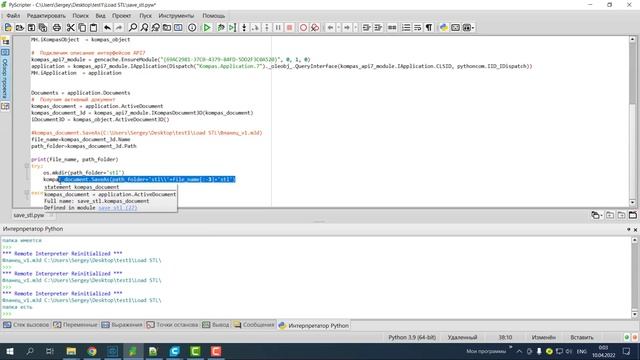Click the Clear All Breakpoints icon
The height and width of the screenshot is (360, 640).
[x=315, y=27]
